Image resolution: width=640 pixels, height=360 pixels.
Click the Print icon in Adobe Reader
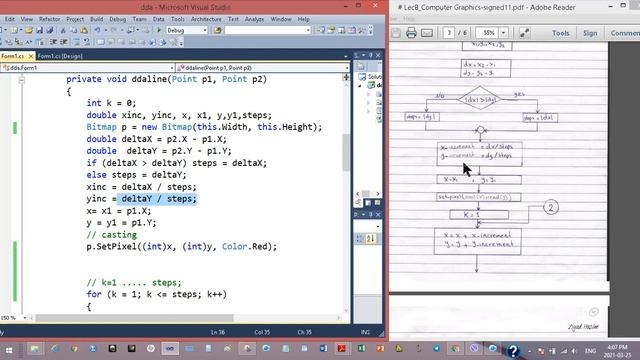tap(411, 33)
